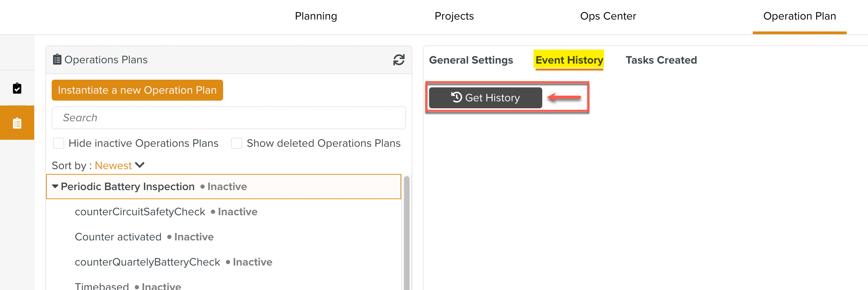This screenshot has width=868, height=290.
Task: Select the orange clipboard-list sidebar icon
Action: click(x=17, y=123)
